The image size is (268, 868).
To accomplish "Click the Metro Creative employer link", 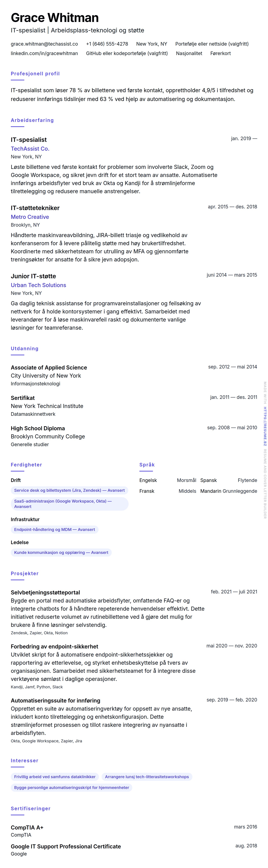I will [x=30, y=217].
